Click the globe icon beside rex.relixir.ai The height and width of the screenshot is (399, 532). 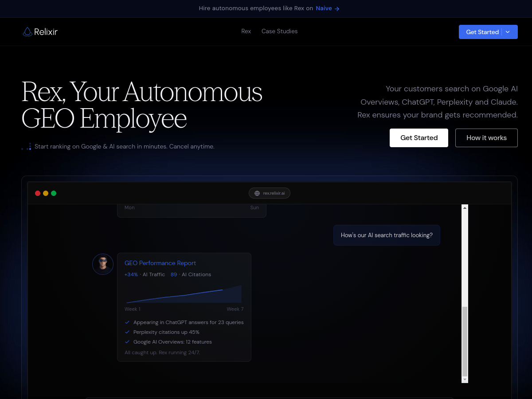click(257, 193)
